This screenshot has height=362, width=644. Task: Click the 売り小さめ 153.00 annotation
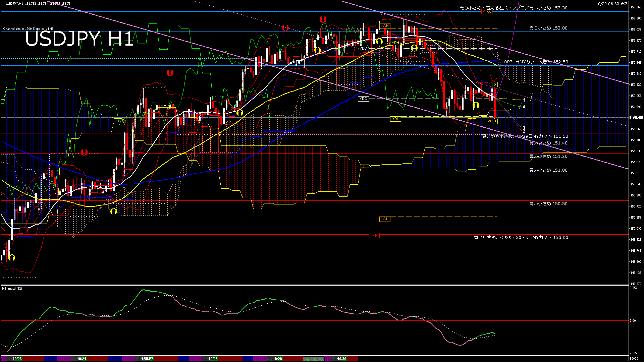548,28
